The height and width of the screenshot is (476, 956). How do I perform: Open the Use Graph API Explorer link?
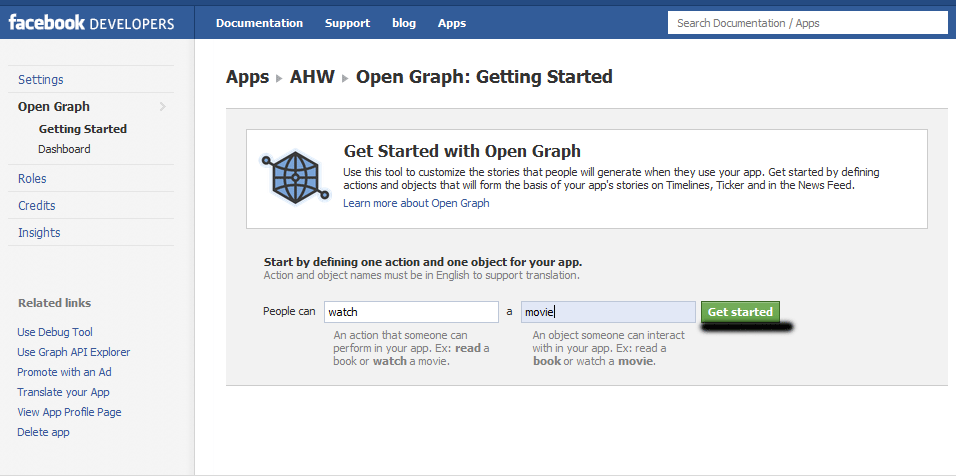(74, 352)
